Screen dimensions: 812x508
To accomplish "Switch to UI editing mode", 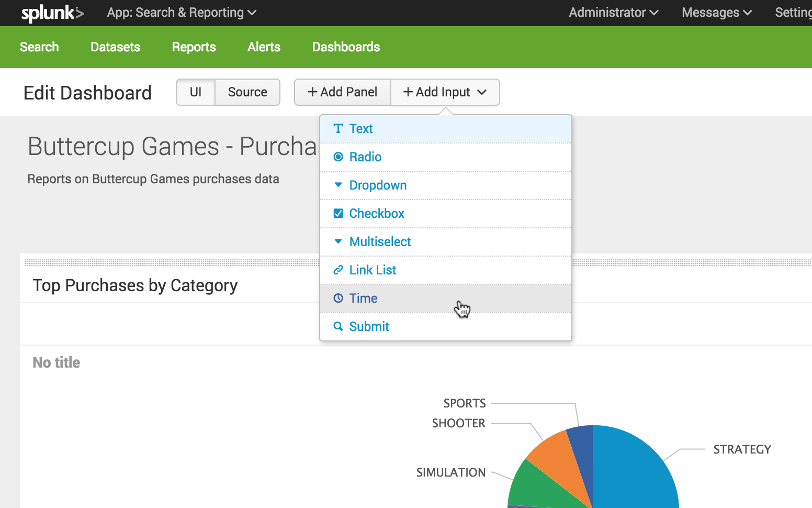I will tap(196, 92).
